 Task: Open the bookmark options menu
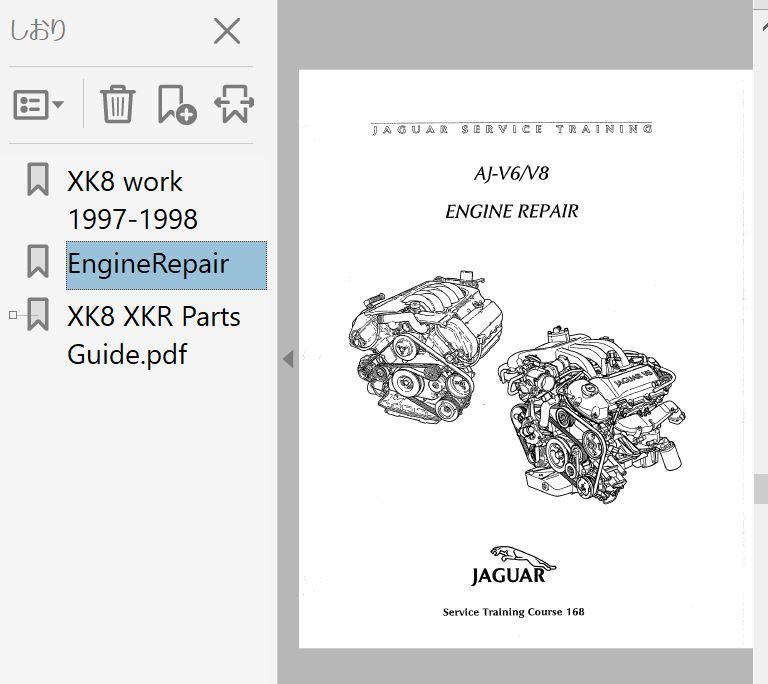(39, 103)
